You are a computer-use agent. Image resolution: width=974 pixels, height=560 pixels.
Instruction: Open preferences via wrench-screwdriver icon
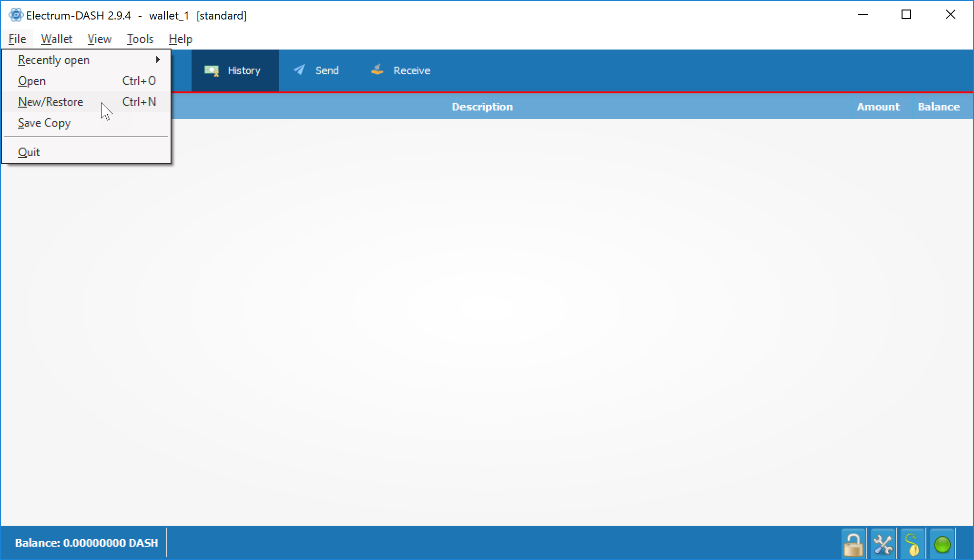pos(883,544)
